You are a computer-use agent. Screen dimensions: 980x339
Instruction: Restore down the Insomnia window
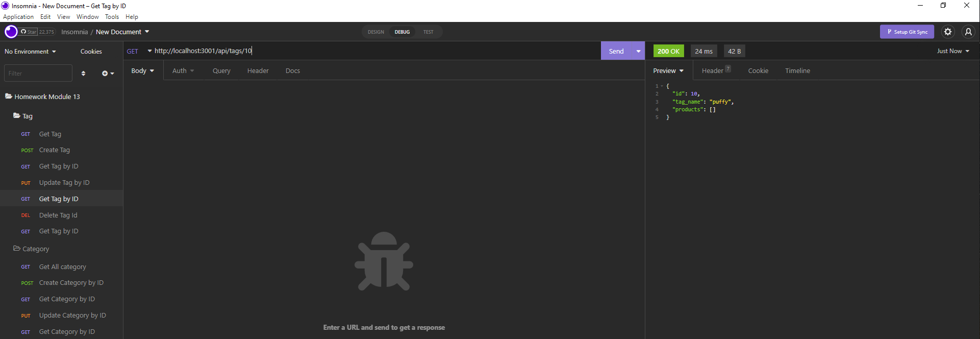(x=943, y=6)
